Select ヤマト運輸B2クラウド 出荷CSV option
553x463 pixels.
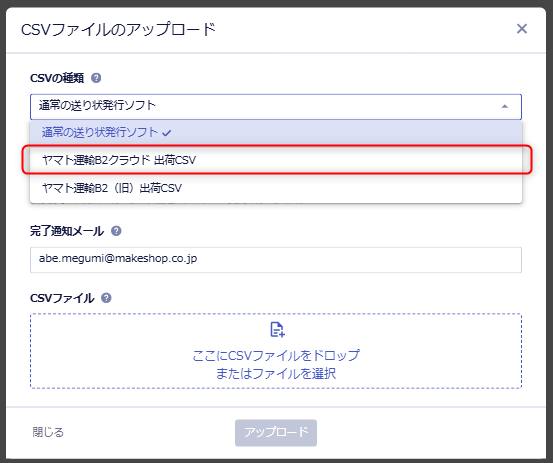pos(276,160)
